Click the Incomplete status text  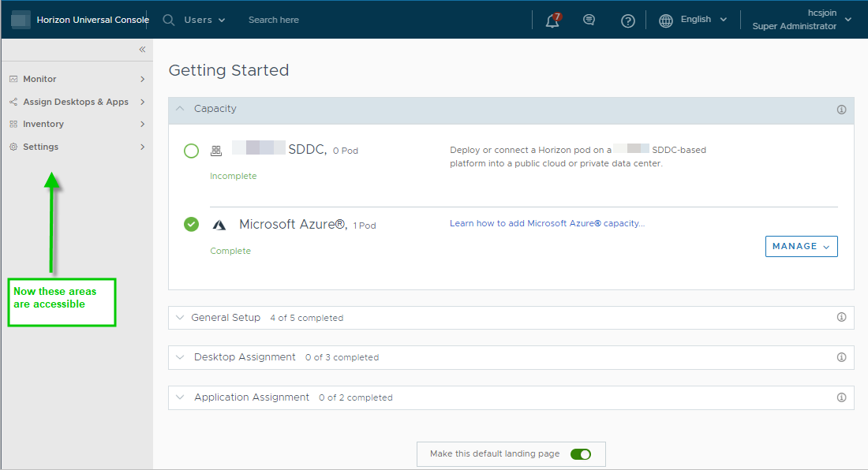[233, 176]
